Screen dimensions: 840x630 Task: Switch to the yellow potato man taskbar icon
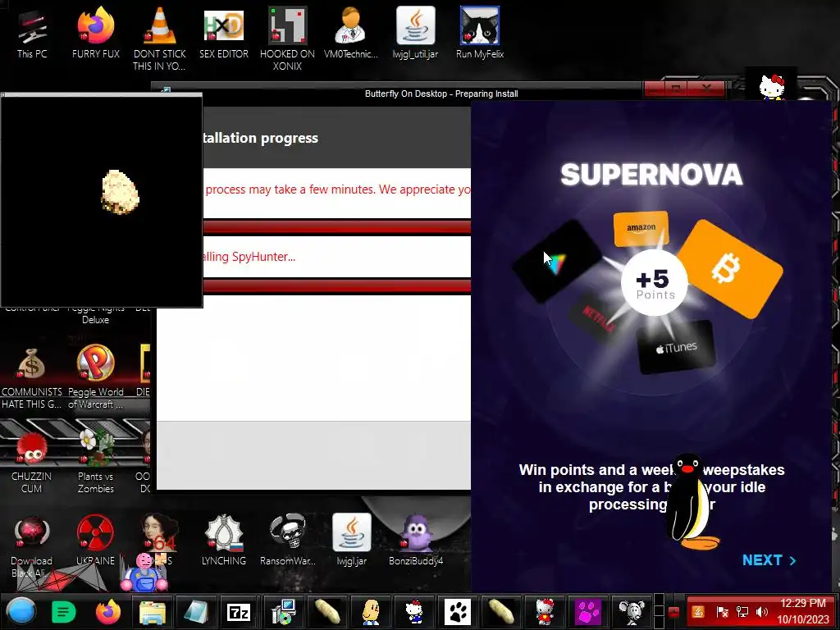[371, 611]
